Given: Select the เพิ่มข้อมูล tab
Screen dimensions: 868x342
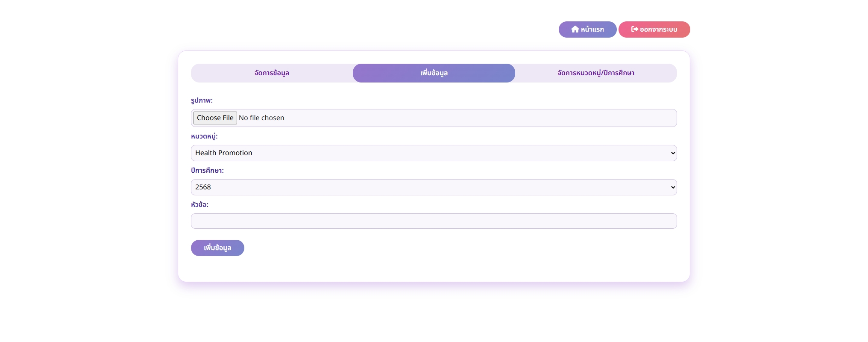Looking at the screenshot, I should (x=434, y=73).
